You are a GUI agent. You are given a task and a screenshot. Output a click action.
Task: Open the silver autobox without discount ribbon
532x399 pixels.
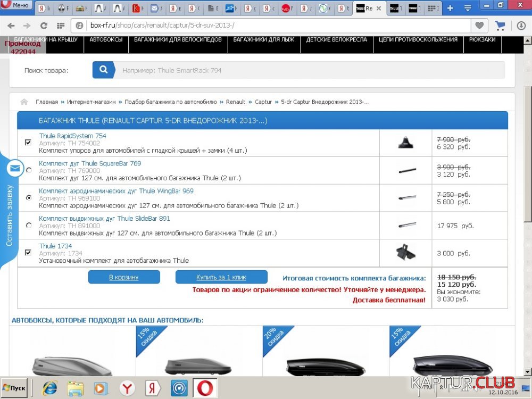72,365
